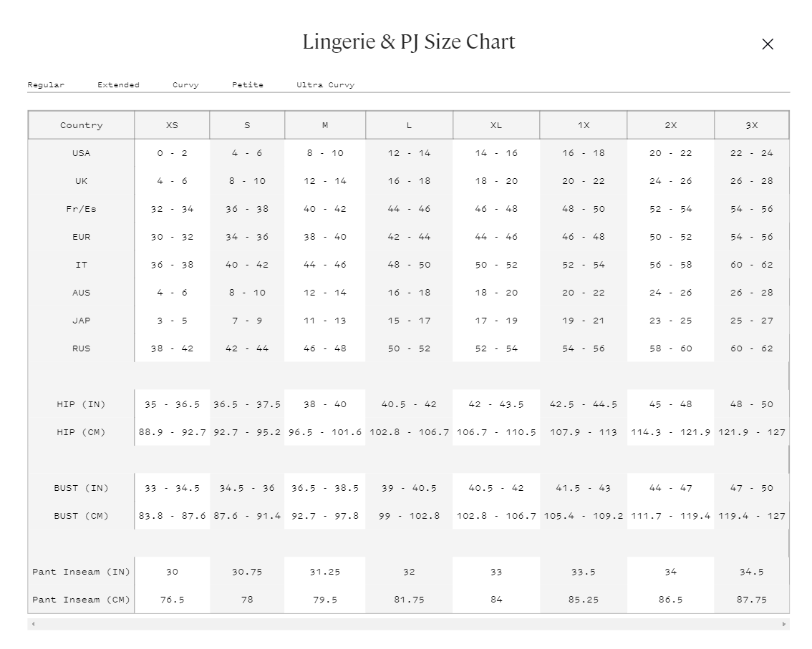Click the right scroll arrow of the table
This screenshot has height=649, width=812.
[783, 624]
